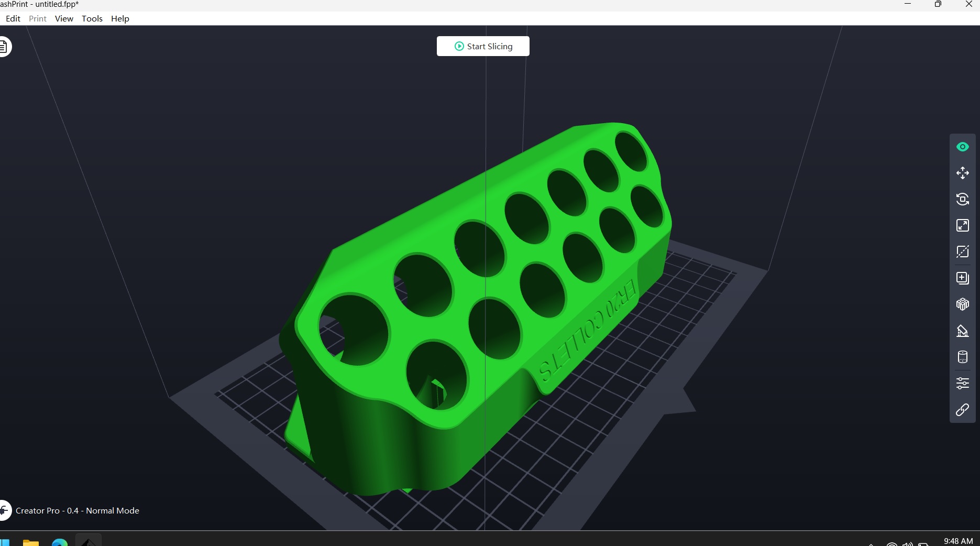Click the Duplicate model icon with the plus sign
The width and height of the screenshot is (980, 546).
[x=962, y=278]
